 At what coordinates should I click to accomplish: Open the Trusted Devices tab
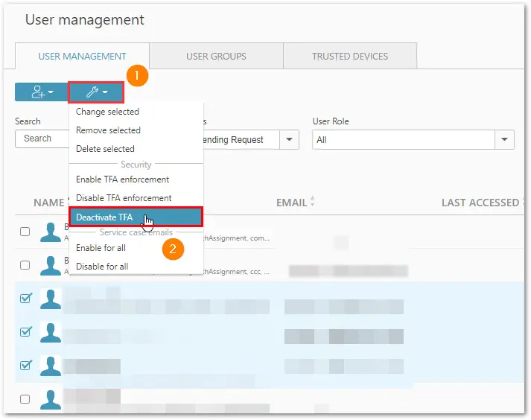350,57
